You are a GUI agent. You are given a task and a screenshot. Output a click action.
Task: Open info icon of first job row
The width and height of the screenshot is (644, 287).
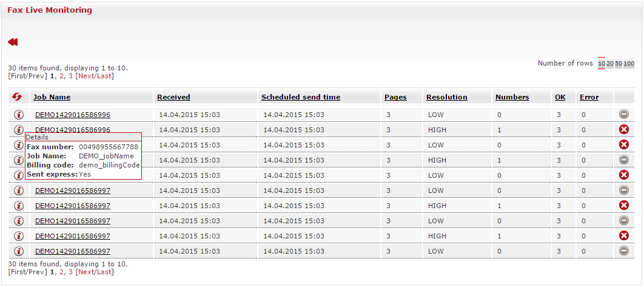click(x=18, y=114)
